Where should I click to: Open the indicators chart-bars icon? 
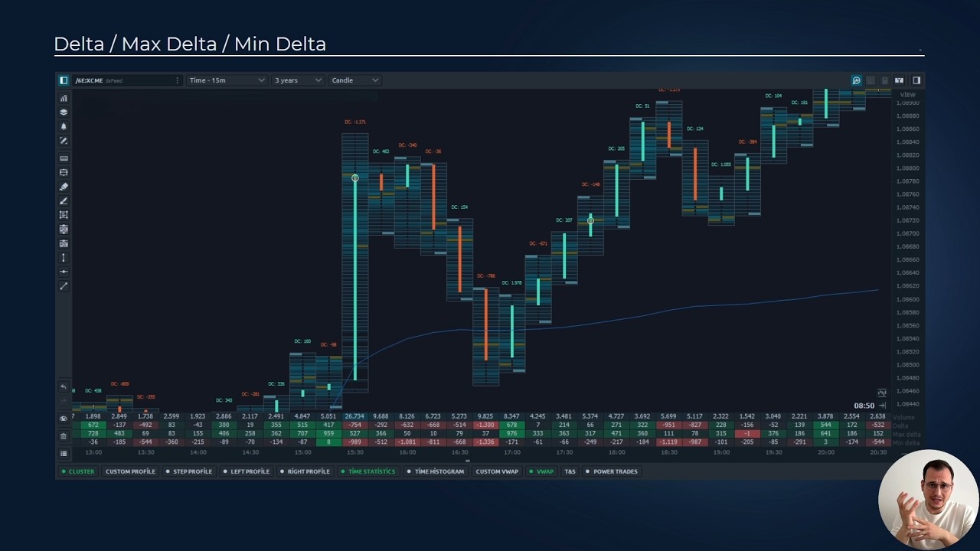click(x=64, y=98)
